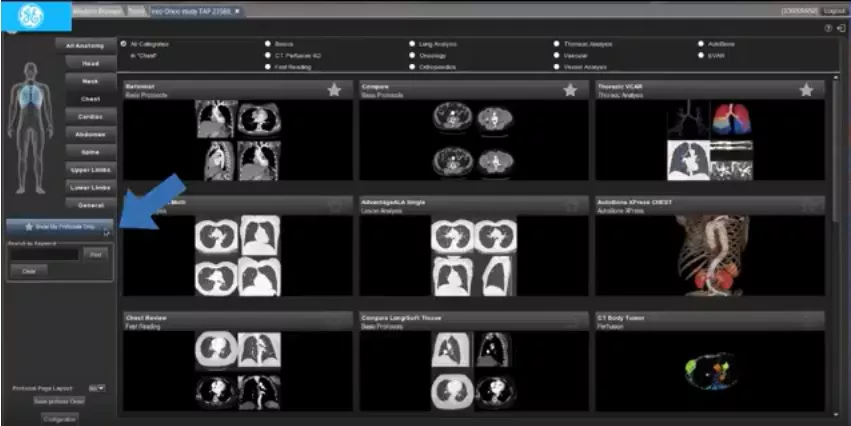Viewport: 851px width, 426px height.
Task: Open the Protocol Page Layout dropdown
Action: [x=97, y=389]
